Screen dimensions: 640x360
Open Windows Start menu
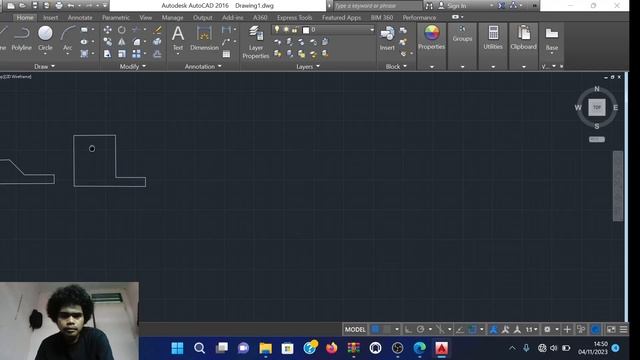pos(178,348)
